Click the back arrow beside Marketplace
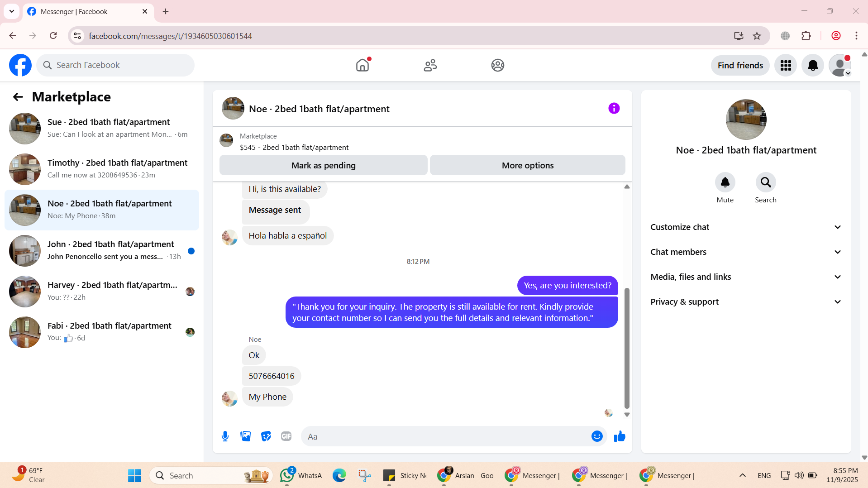The image size is (868, 488). click(18, 97)
